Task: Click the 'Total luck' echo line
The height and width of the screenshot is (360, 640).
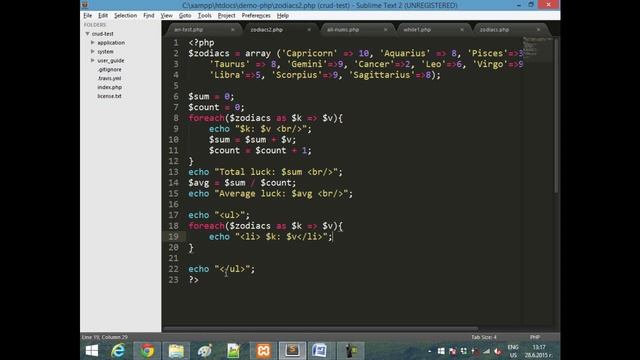Action: 265,172
